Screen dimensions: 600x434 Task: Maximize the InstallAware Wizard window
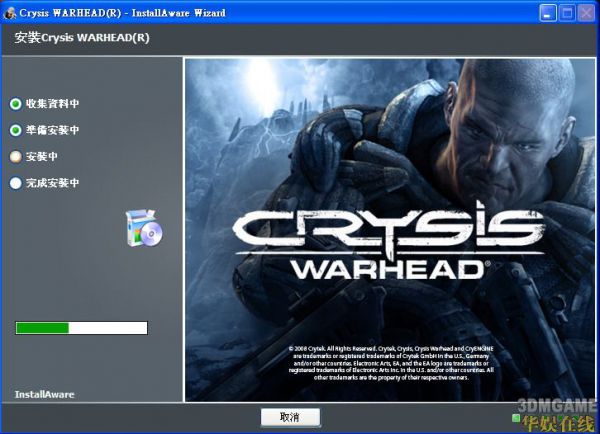tap(568, 12)
